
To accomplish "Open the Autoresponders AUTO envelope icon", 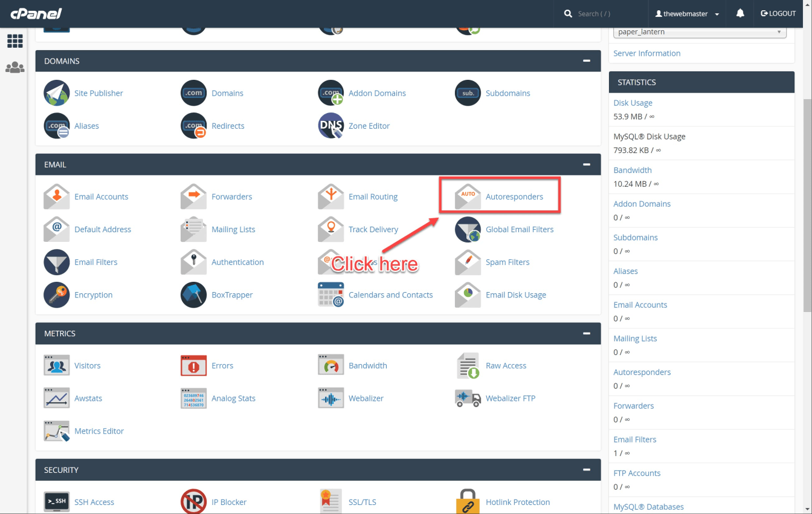I will pos(468,197).
